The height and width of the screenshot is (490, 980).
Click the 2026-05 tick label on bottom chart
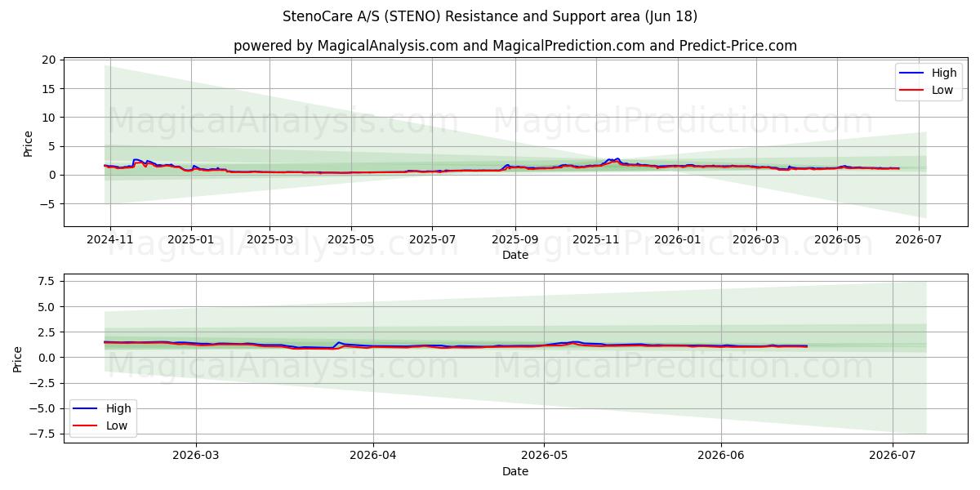(x=544, y=456)
